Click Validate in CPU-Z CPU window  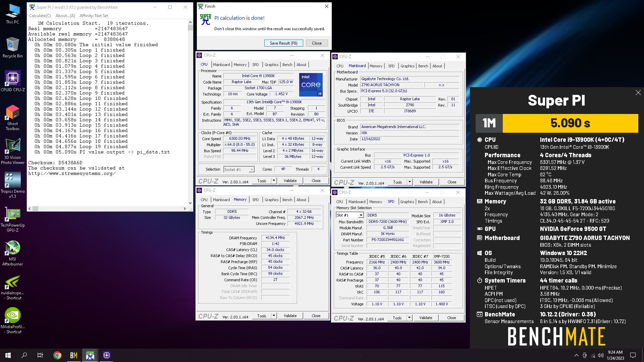coord(290,181)
